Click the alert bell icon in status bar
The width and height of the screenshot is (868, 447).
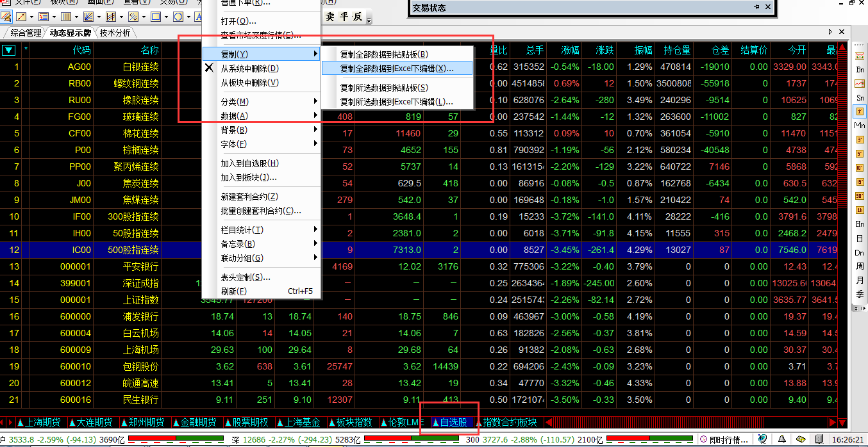[x=782, y=439]
